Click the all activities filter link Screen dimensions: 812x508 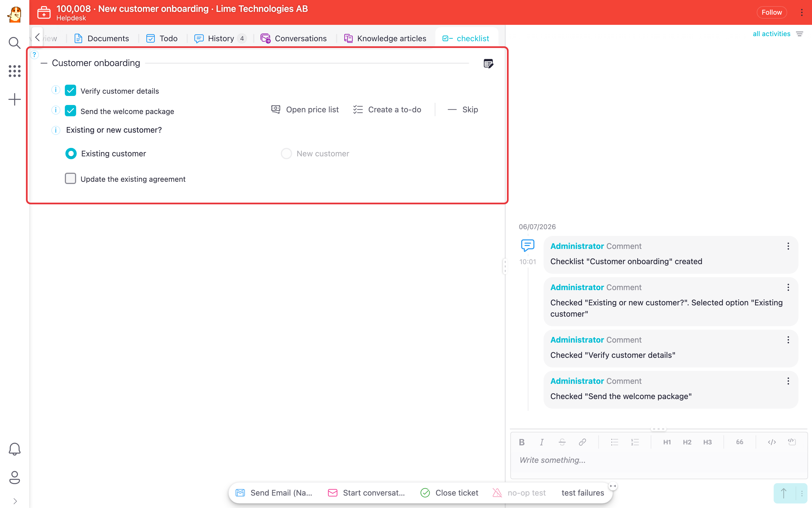[771, 34]
